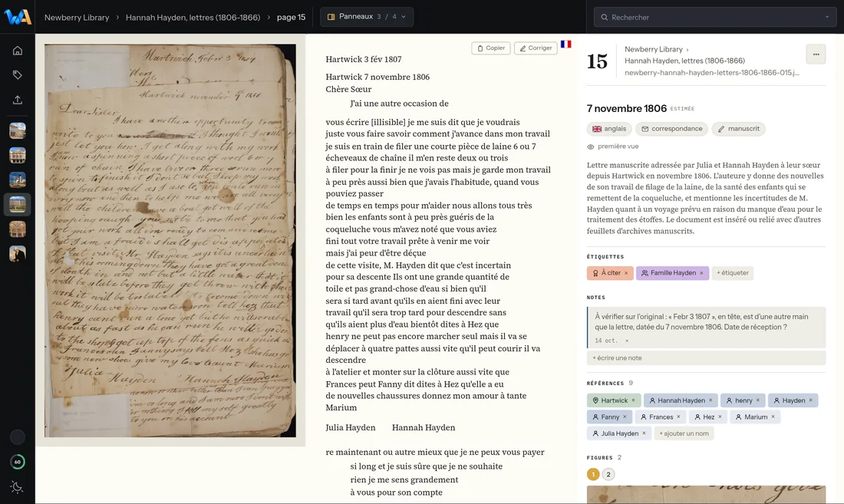Image resolution: width=844 pixels, height=504 pixels.
Task: Go to Hannah Hayden, lettres (1806-1866) breadcrumb
Action: point(193,17)
